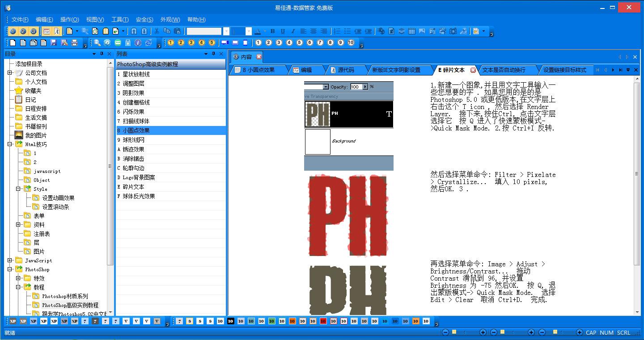Image resolution: width=644 pixels, height=340 pixels.
Task: Click the font name input field
Action: click(x=204, y=31)
